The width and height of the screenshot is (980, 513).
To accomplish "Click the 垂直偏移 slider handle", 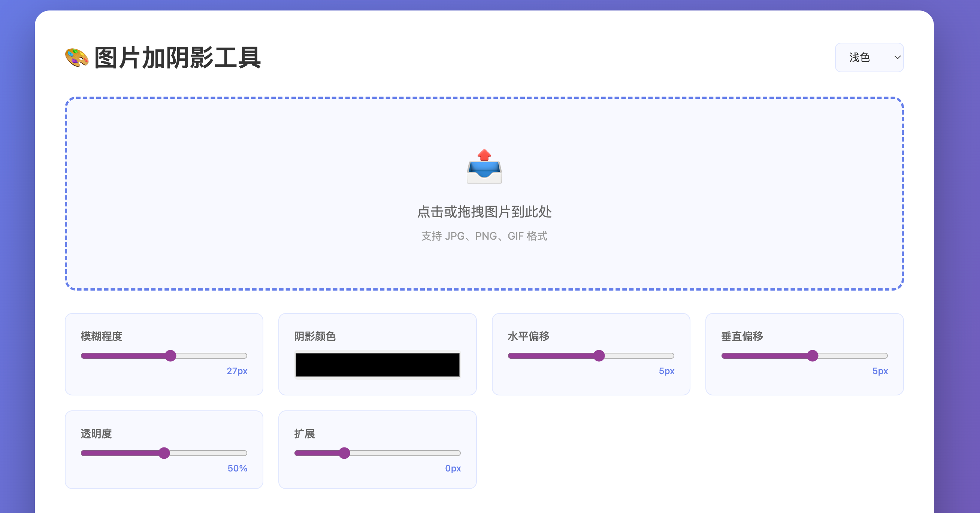I will coord(812,356).
